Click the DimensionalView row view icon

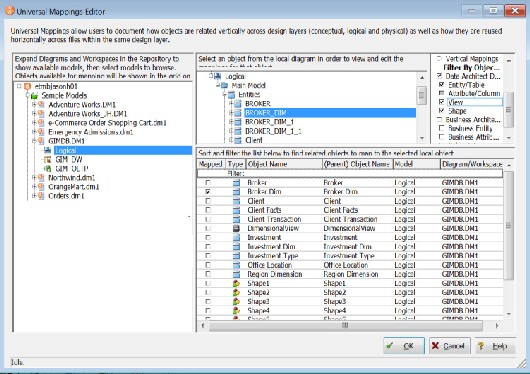point(236,228)
